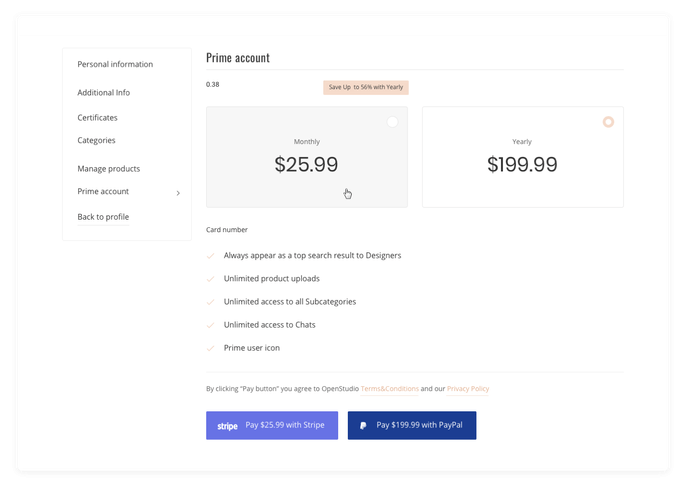Image resolution: width=686 pixels, height=492 pixels.
Task: Choose the $25.99 Monthly plan card
Action: tap(307, 157)
